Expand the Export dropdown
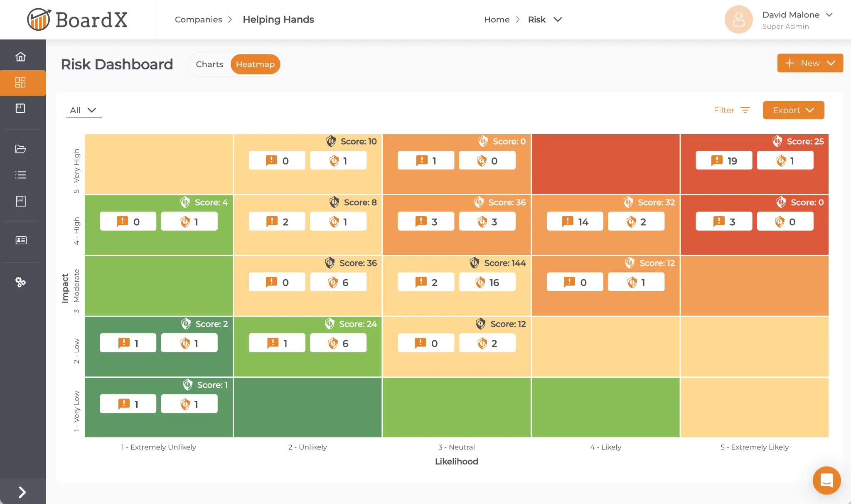 793,110
